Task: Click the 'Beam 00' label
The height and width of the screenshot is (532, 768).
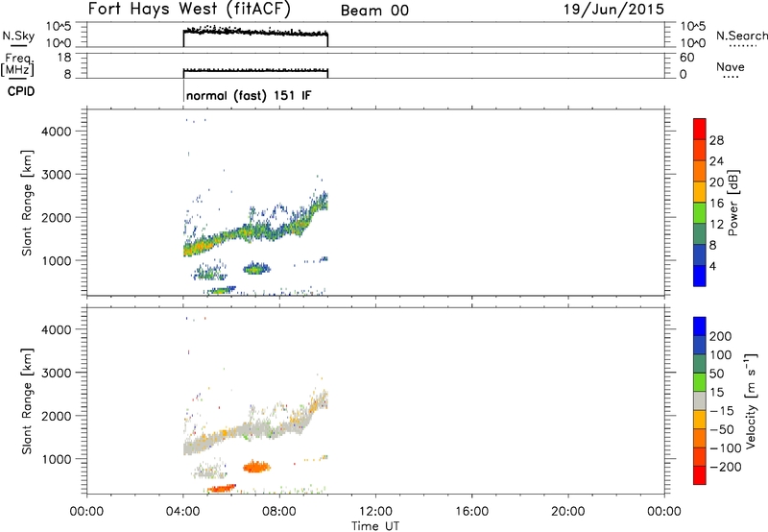Action: point(374,11)
